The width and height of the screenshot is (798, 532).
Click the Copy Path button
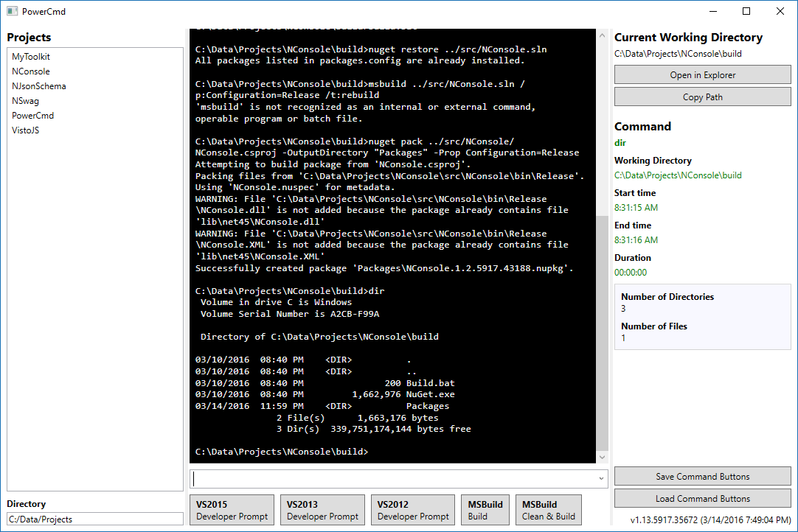click(x=703, y=97)
